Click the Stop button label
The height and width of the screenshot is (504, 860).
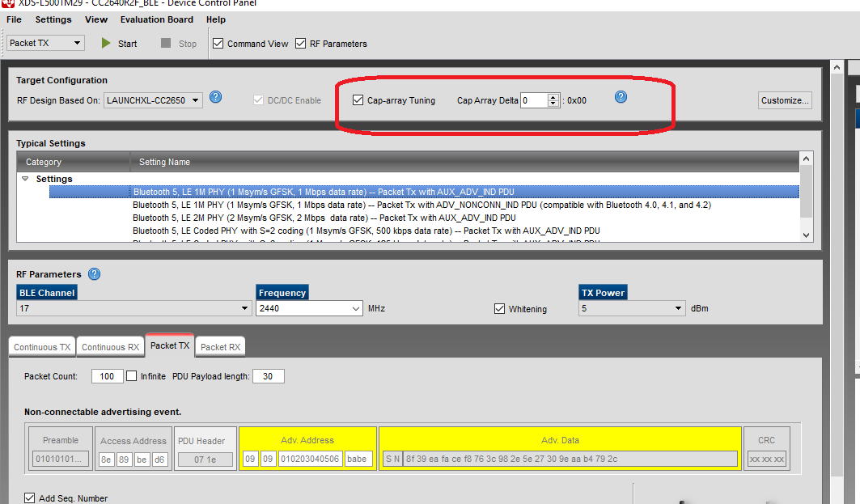[188, 44]
